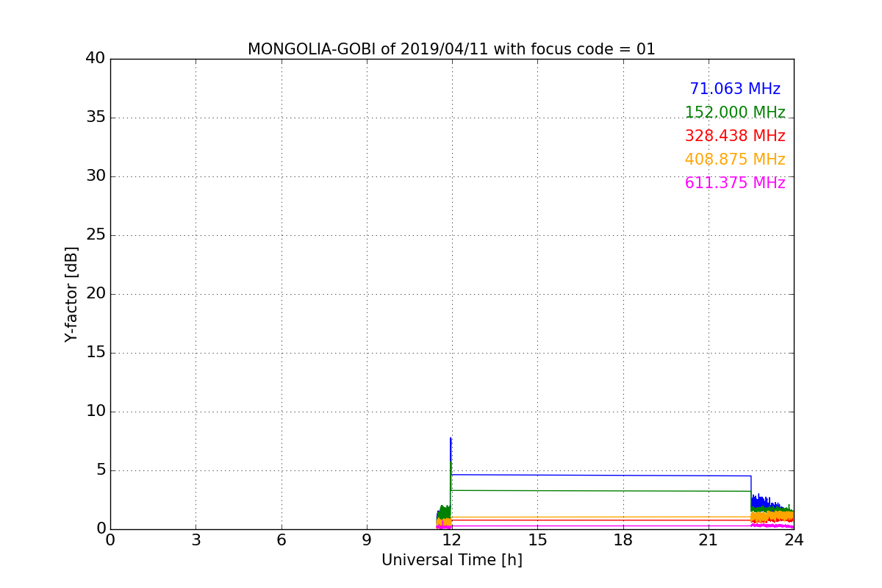
Task: Click the x-axis tick label 18
Action: pos(623,540)
